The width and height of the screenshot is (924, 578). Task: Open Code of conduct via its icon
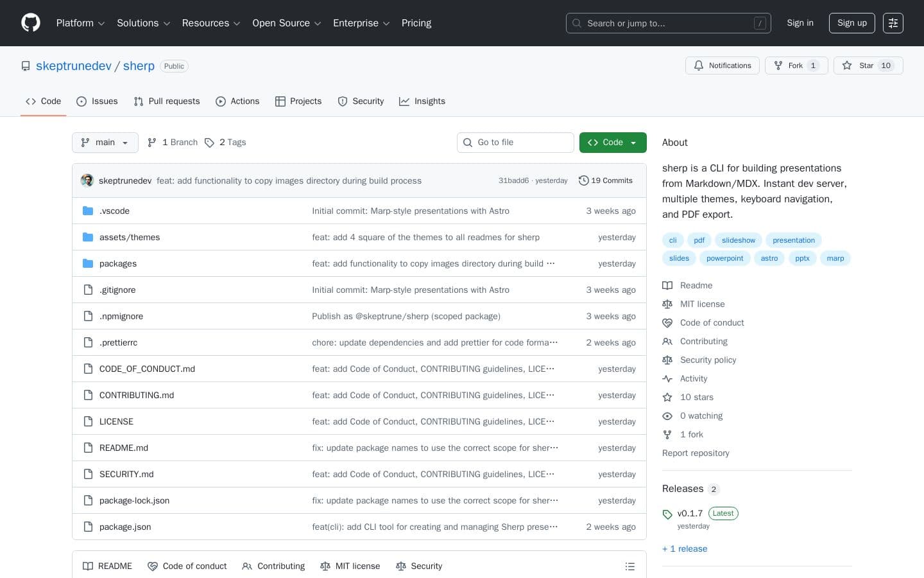click(x=667, y=323)
